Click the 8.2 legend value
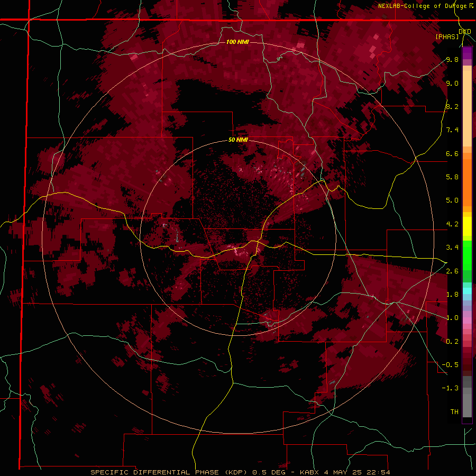The height and width of the screenshot is (476, 476). [452, 106]
